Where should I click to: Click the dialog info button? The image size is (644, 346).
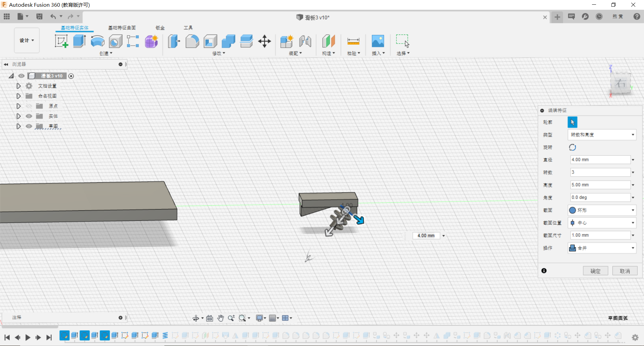tap(544, 271)
